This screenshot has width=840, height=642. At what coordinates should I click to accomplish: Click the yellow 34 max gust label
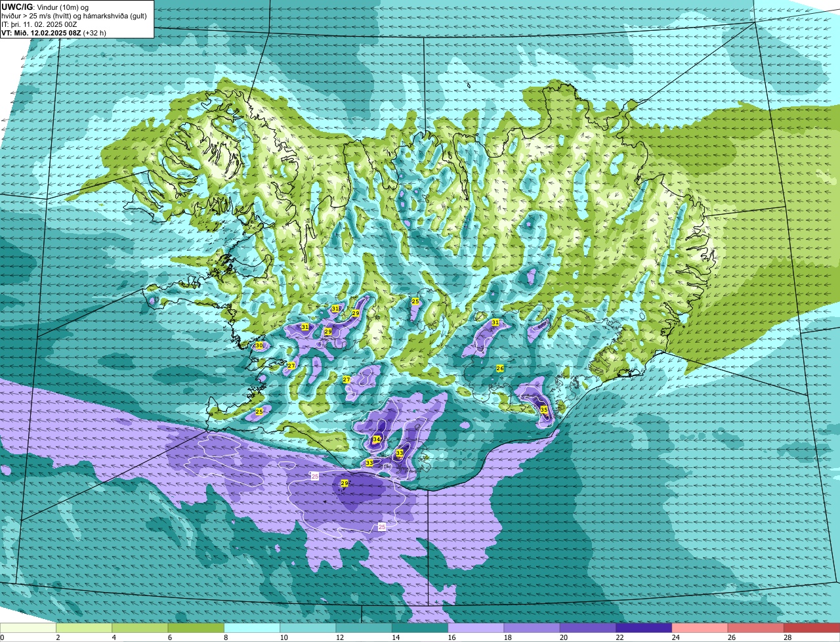[x=376, y=439]
